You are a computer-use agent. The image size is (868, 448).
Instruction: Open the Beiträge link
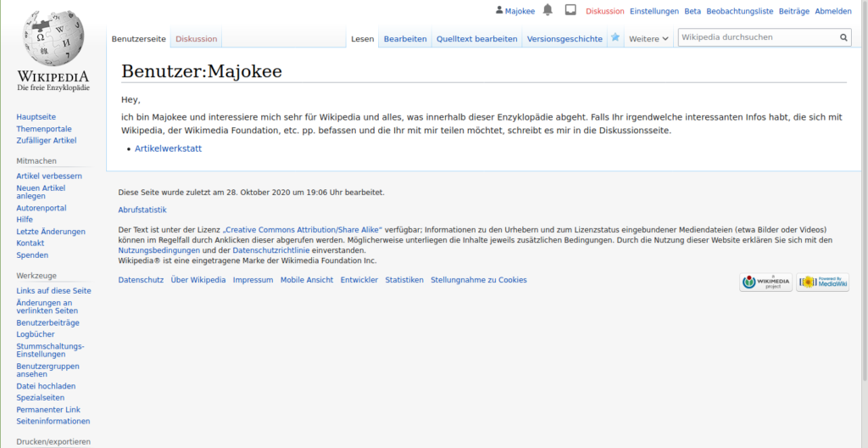[x=793, y=11]
